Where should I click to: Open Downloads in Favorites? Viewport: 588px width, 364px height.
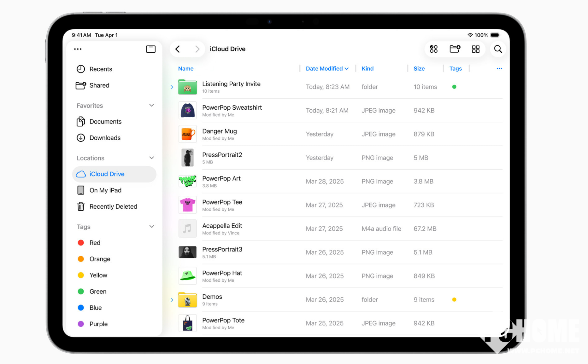click(114, 138)
